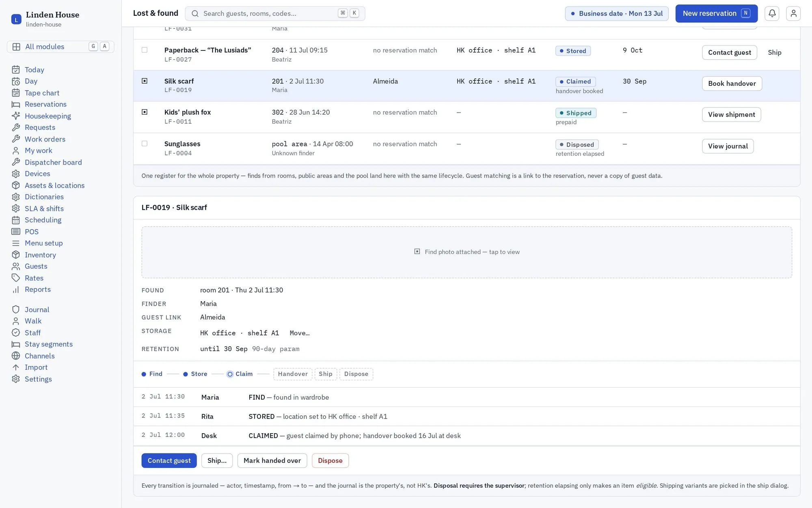Open the Move… storage location picker
Screen dimensions: 812x508
click(300, 333)
